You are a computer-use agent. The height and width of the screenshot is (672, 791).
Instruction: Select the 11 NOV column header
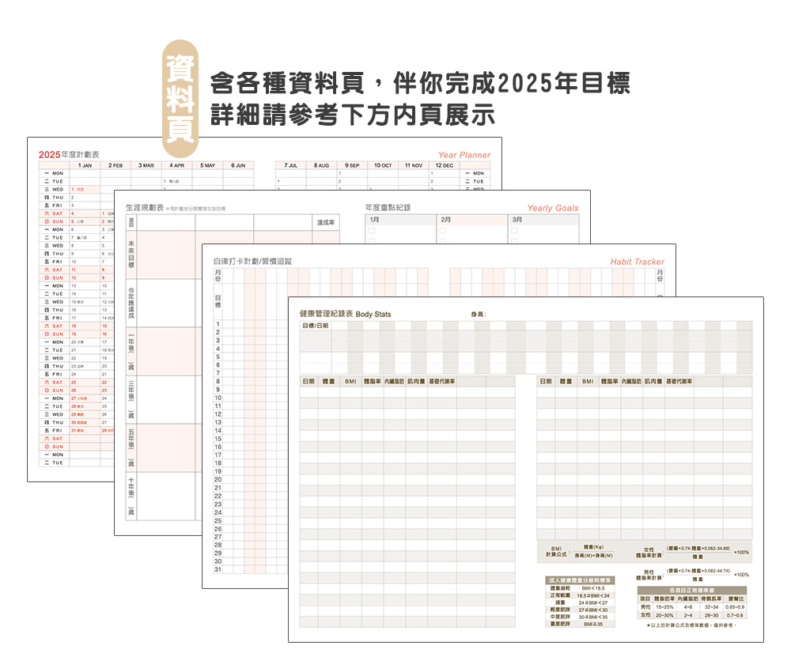click(x=414, y=165)
